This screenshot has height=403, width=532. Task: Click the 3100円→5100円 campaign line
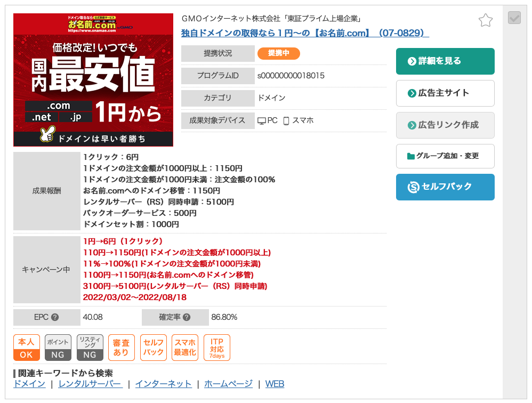175,286
